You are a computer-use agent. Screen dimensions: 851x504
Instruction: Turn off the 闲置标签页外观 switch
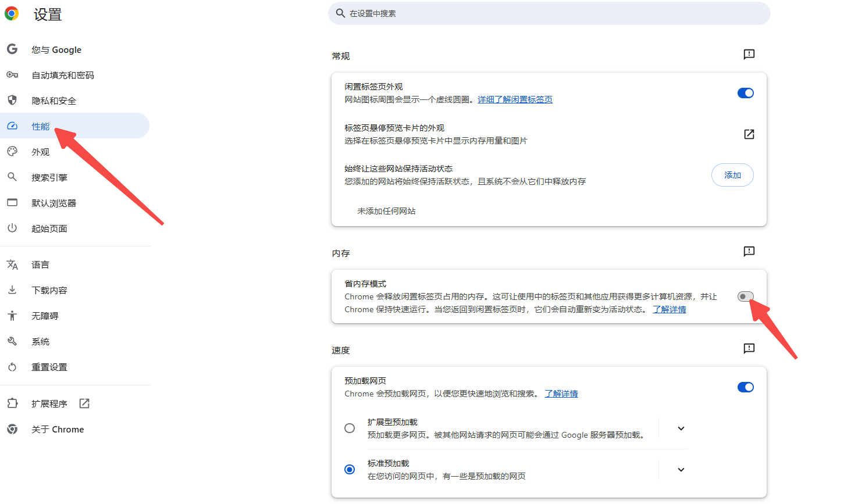(x=746, y=93)
